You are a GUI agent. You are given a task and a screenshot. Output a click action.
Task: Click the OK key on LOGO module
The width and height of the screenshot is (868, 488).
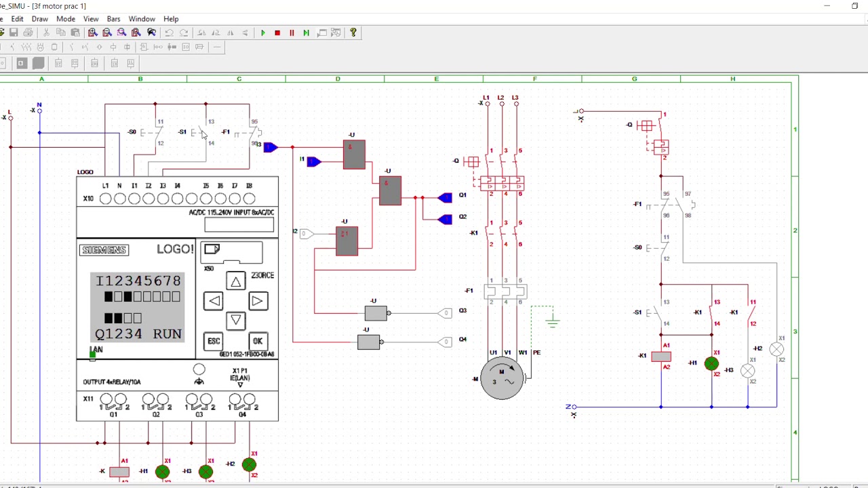[x=257, y=341]
